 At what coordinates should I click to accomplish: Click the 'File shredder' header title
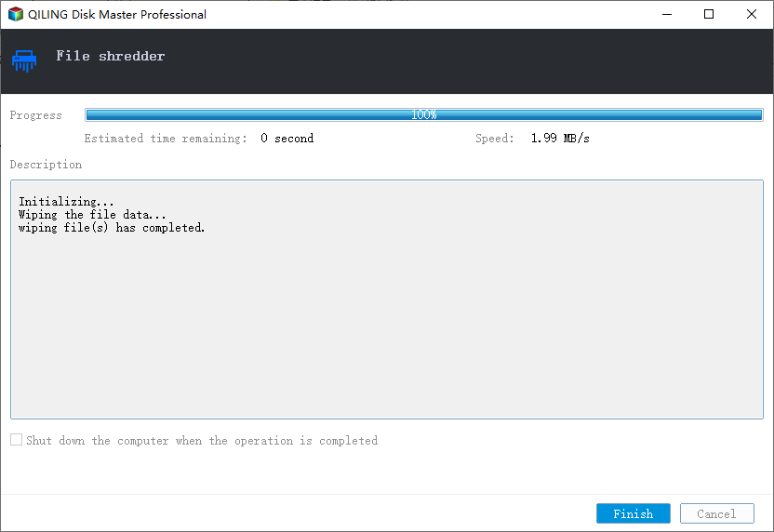tap(111, 56)
